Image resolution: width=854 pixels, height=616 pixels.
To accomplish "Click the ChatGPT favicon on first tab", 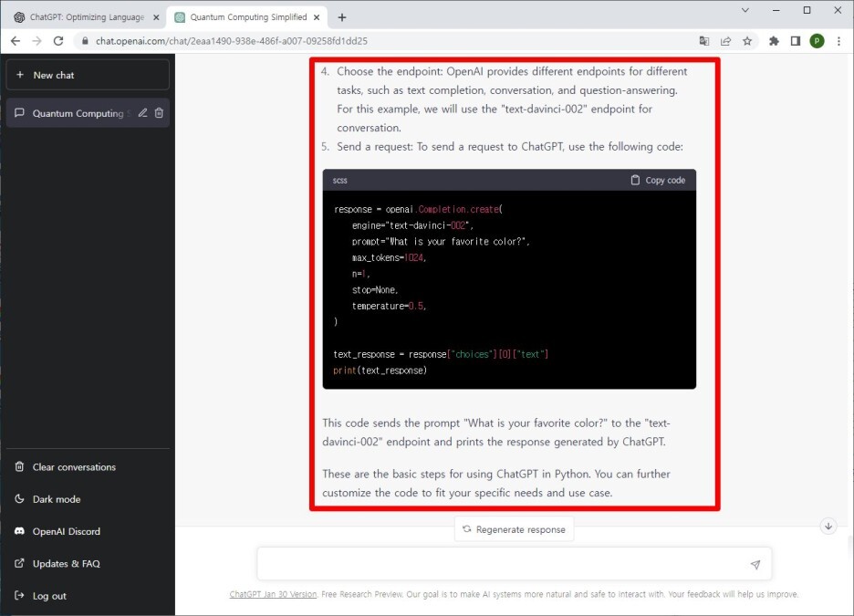I will click(19, 17).
